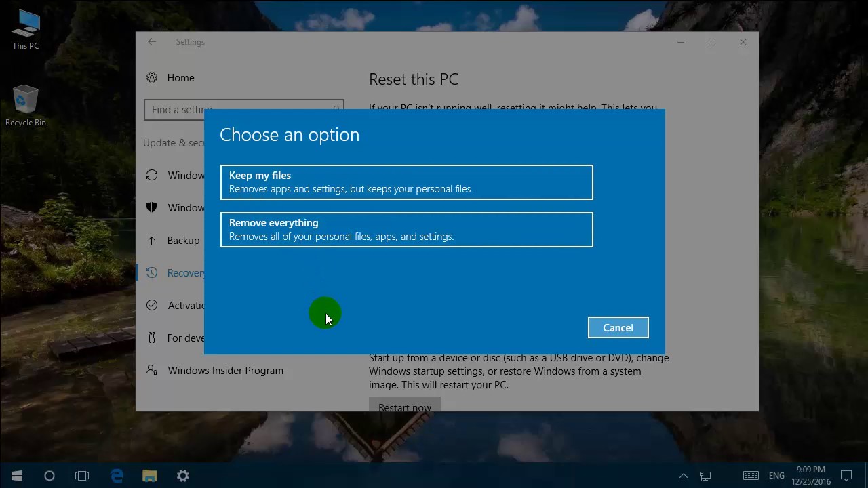Screen dimensions: 868x488
Task: Launch Microsoft Edge from the taskbar
Action: [x=117, y=476]
